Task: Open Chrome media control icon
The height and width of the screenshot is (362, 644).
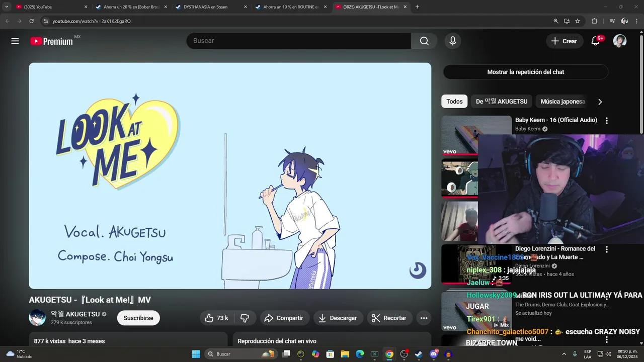Action: pos(612,21)
